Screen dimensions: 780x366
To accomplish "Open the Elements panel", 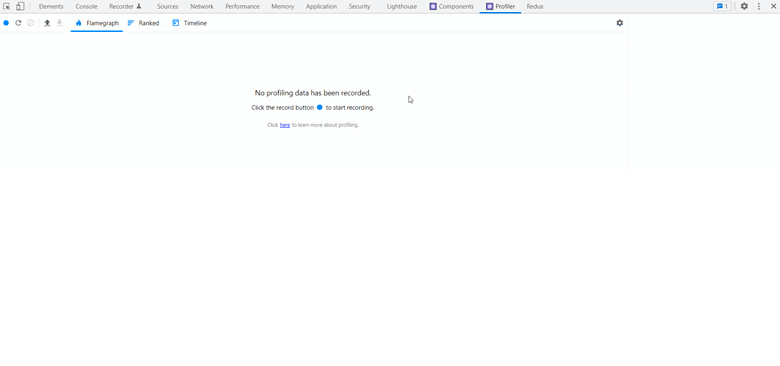I will (x=51, y=6).
